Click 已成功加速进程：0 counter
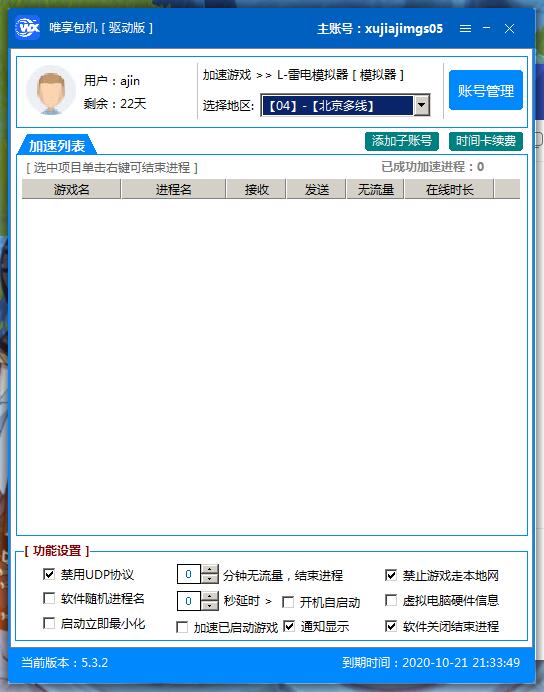This screenshot has width=544, height=692. pyautogui.click(x=433, y=167)
